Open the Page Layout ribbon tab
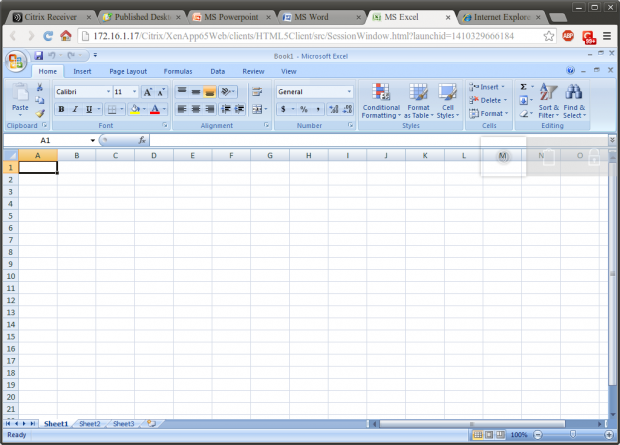Image resolution: width=620 pixels, height=445 pixels. 128,71
